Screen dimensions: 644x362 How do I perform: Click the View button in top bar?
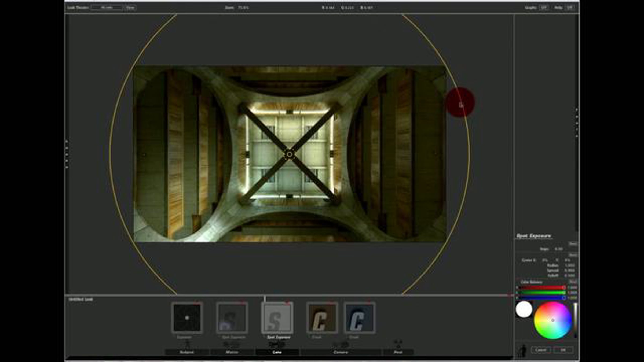click(x=130, y=8)
